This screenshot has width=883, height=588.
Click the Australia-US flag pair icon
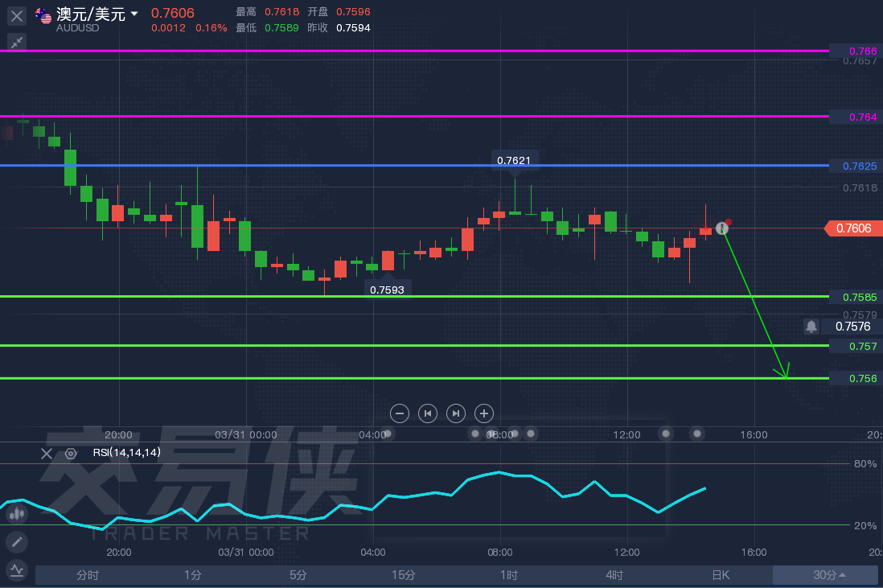43,16
